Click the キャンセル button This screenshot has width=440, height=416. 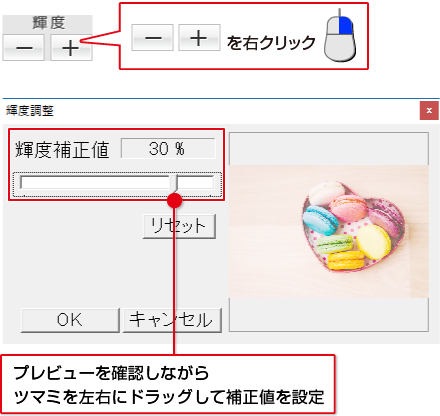tap(172, 320)
